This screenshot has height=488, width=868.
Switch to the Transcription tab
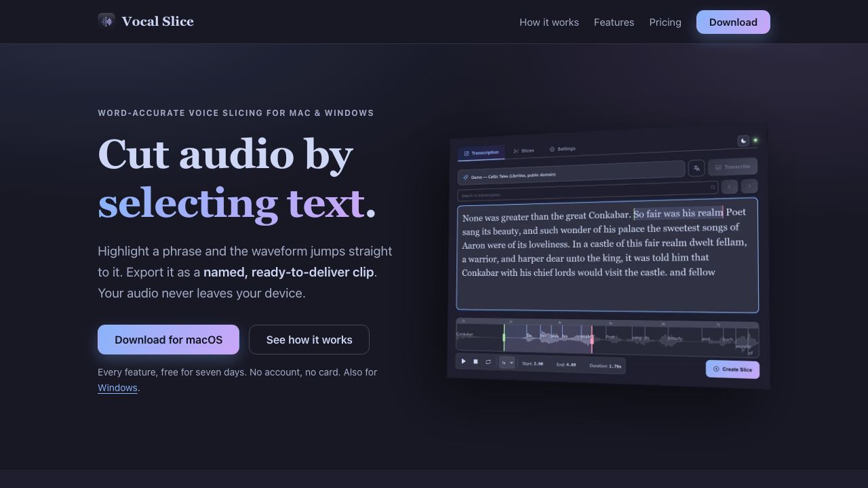pyautogui.click(x=481, y=152)
